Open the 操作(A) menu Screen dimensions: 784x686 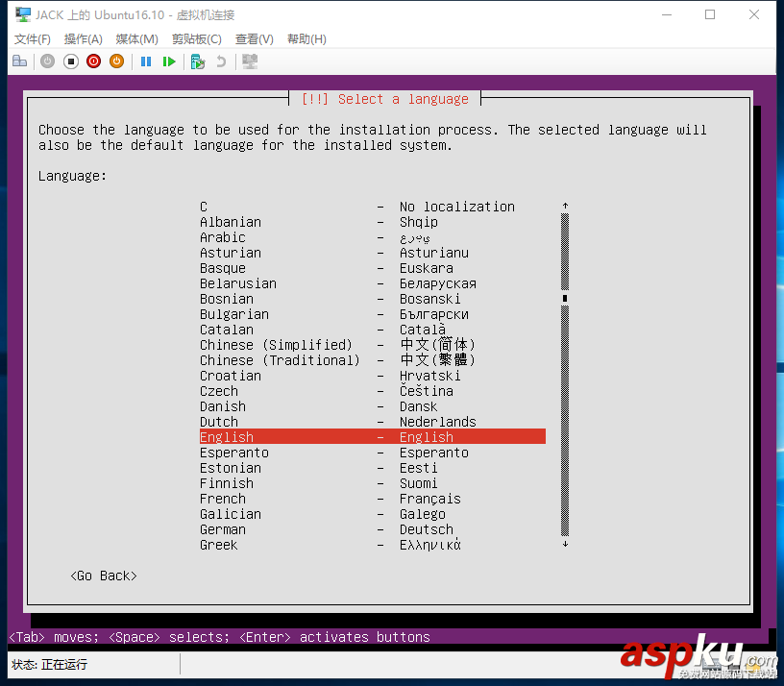pos(83,39)
